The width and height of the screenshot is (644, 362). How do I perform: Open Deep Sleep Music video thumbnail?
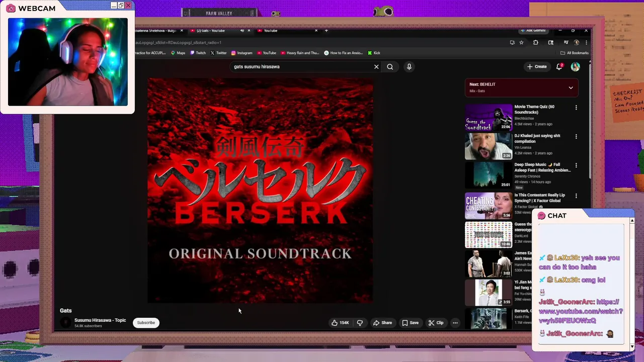tap(488, 175)
